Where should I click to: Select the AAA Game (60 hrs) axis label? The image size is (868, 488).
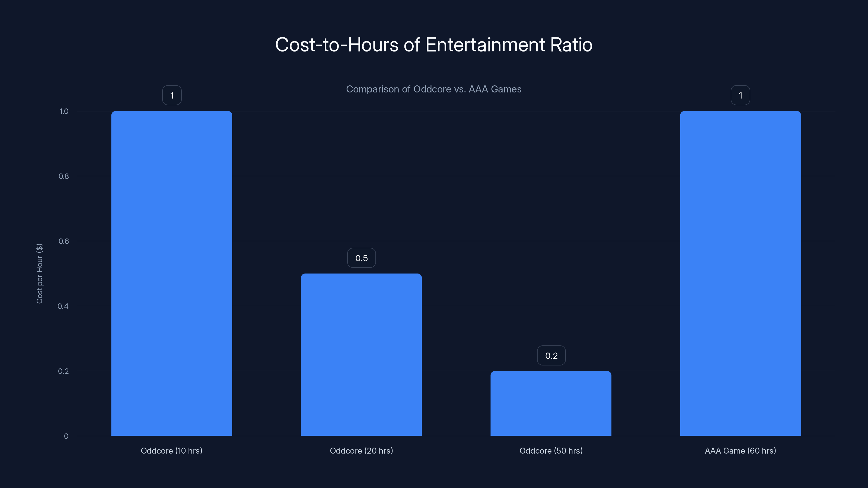click(740, 451)
